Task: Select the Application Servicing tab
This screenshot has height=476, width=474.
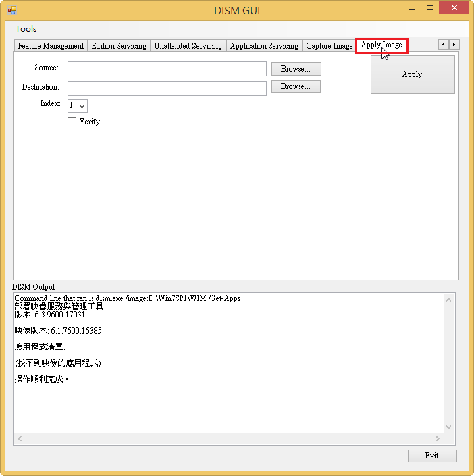Action: tap(264, 46)
